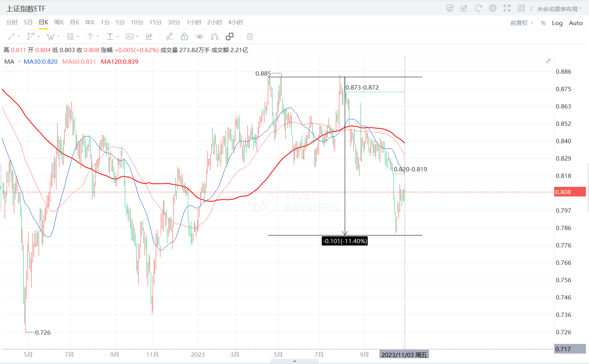Click the MA30:0.820 indicator label

(x=41, y=62)
